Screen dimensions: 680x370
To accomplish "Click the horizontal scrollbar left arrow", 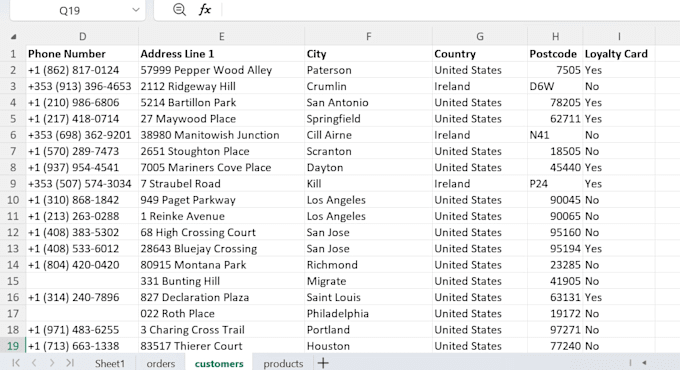I will [x=644, y=363].
